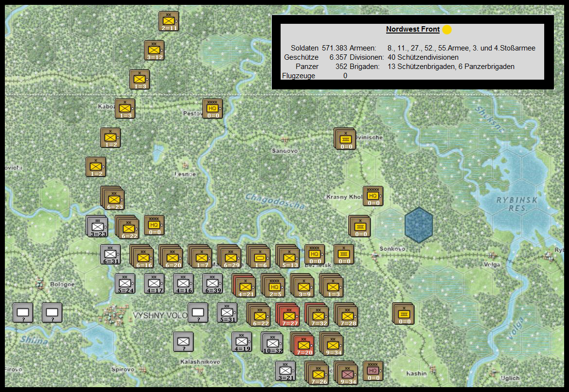
Task: Pick the pink 9=34 division counter
Action: (346, 373)
